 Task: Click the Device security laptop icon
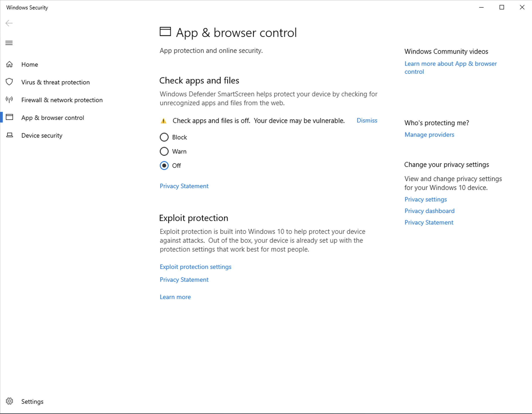(x=10, y=135)
